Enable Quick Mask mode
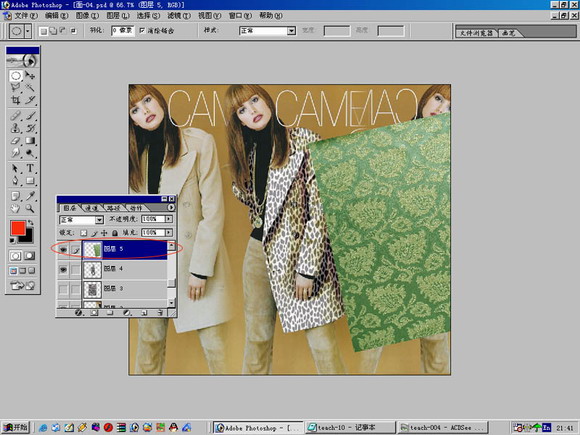This screenshot has height=435, width=580. pos(29,256)
